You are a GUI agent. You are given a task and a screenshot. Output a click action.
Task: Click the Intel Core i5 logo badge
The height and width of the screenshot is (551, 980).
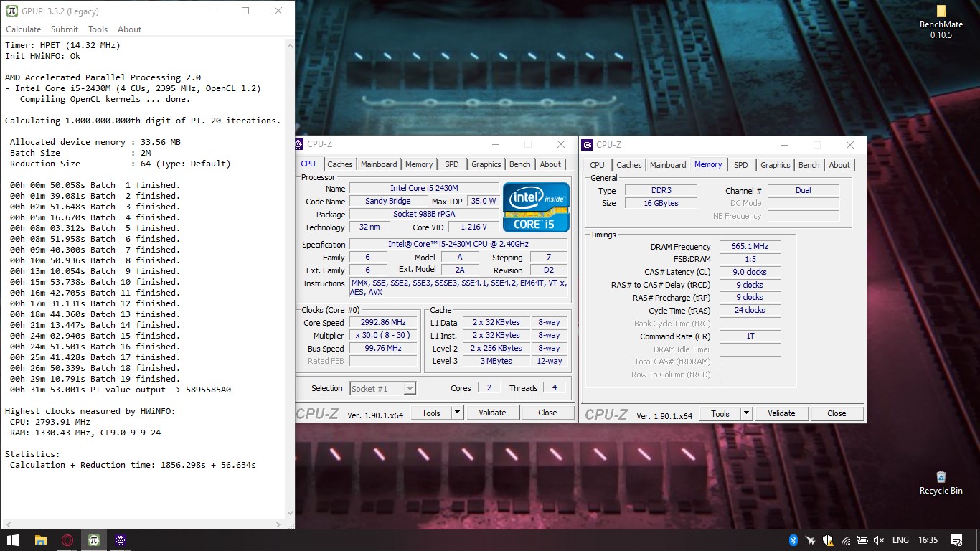(536, 207)
